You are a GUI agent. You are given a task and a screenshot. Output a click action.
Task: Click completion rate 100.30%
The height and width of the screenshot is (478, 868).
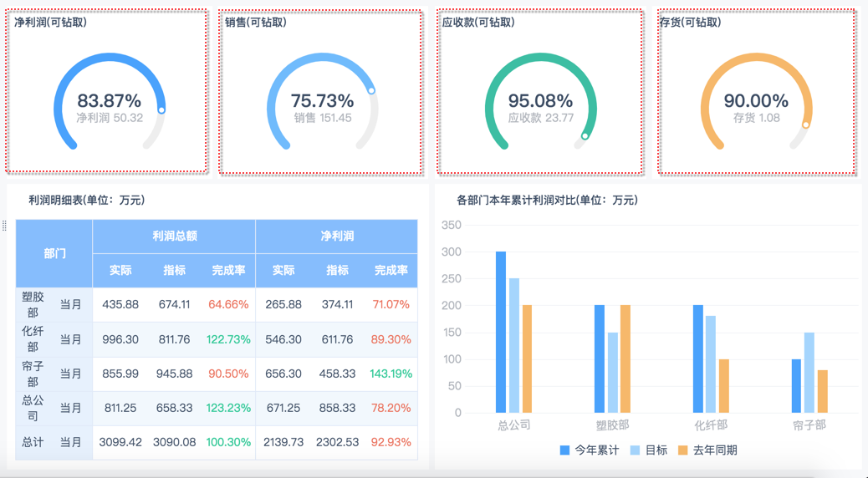pyautogui.click(x=228, y=442)
